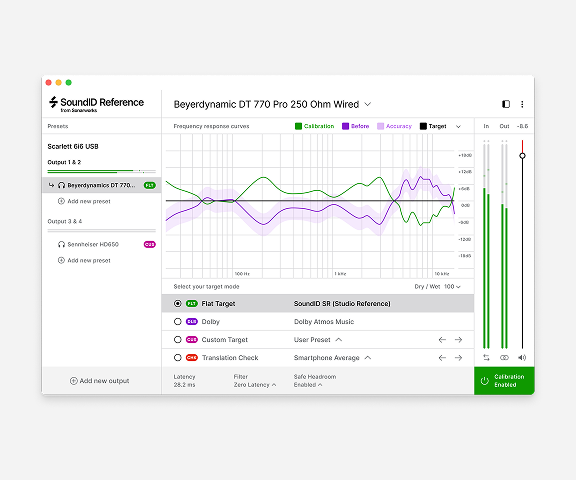Click plus icon for Add new output
The height and width of the screenshot is (480, 576).
[x=73, y=381]
